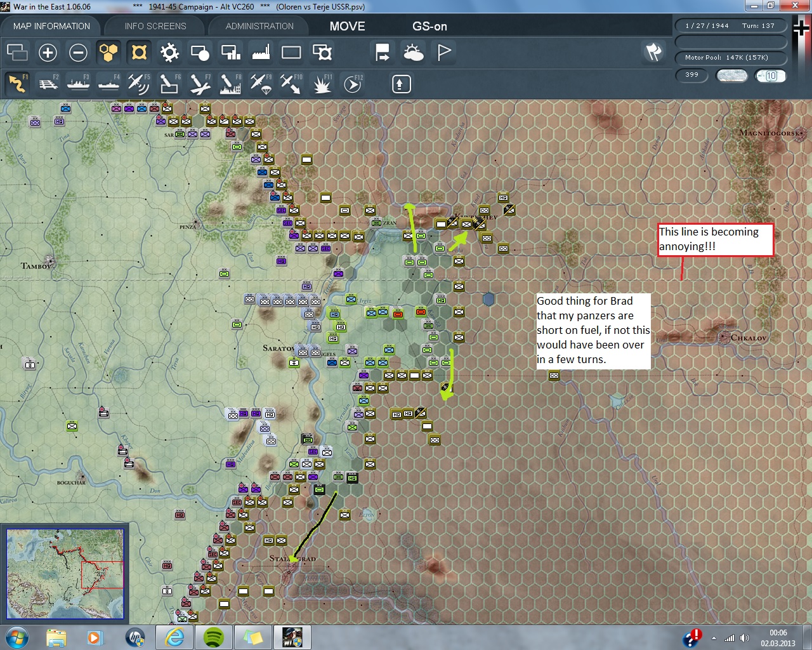Screen dimensions: 812x650
Task: Toggle the gear-shaped map overlay
Action: point(169,52)
